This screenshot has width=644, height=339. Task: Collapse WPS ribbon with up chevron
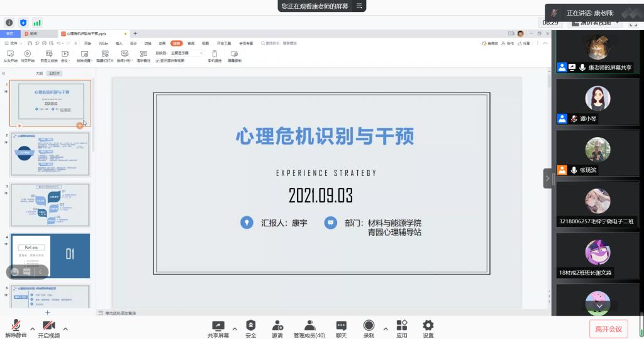pyautogui.click(x=545, y=43)
